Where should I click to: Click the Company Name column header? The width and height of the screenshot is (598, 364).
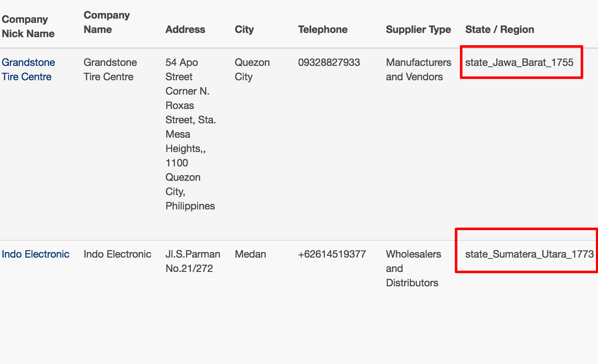coord(106,22)
